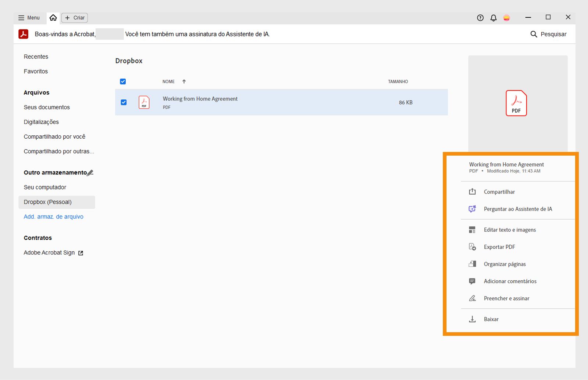Viewport: 588px width, 380px height.
Task: Sort by the TAMANHO column header
Action: click(398, 82)
